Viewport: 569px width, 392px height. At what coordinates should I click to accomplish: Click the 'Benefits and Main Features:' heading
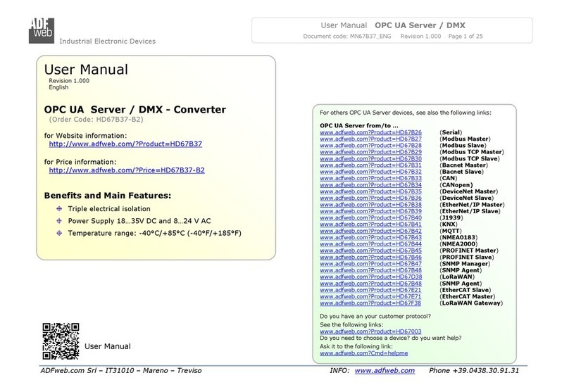108,196
